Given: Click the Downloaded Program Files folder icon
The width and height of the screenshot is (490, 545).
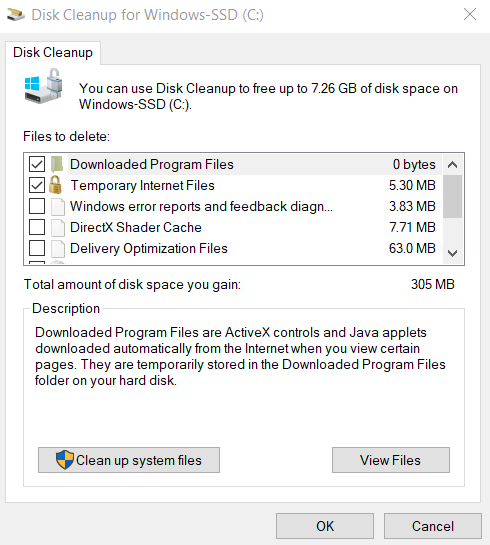Looking at the screenshot, I should pyautogui.click(x=57, y=164).
